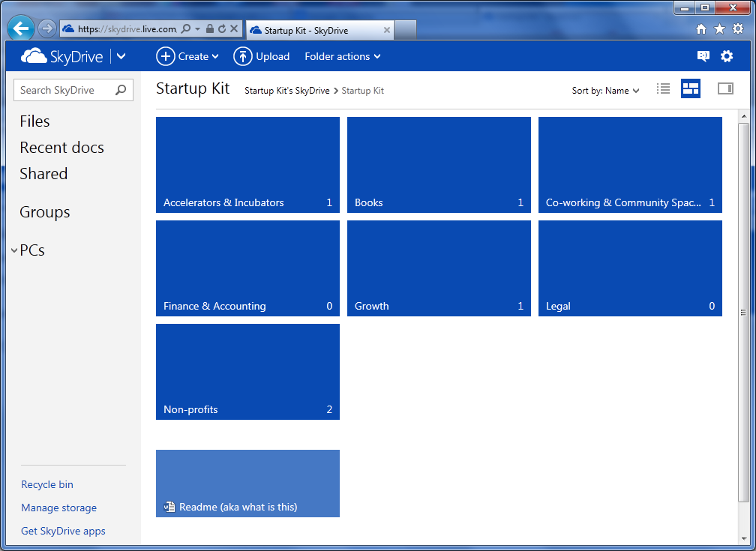Open the Legal folder tile
This screenshot has height=551, width=756.
tap(630, 268)
